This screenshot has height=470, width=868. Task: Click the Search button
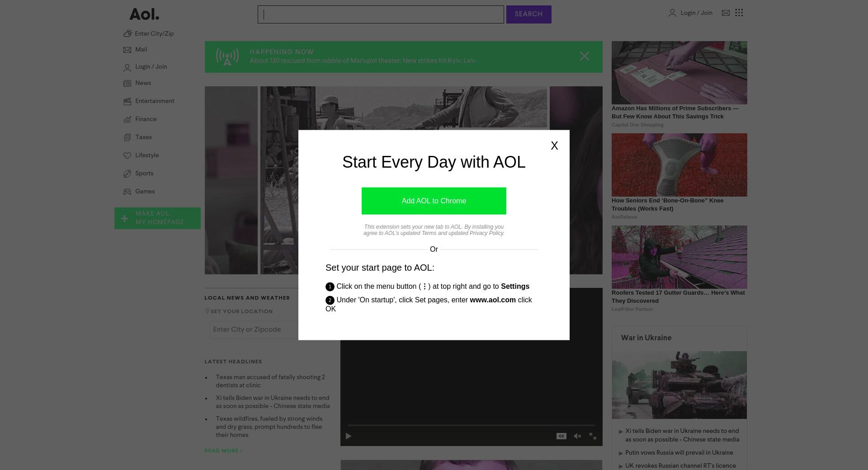(x=529, y=14)
